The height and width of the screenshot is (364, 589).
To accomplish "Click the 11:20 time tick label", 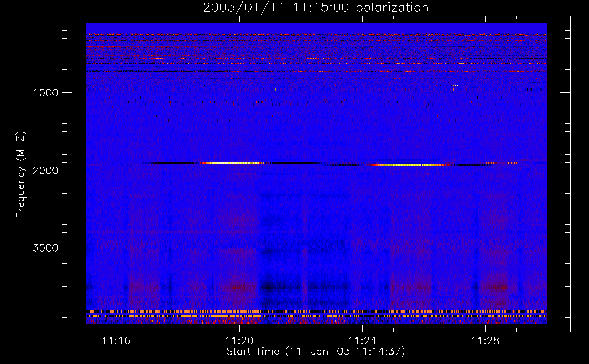I will [x=239, y=341].
